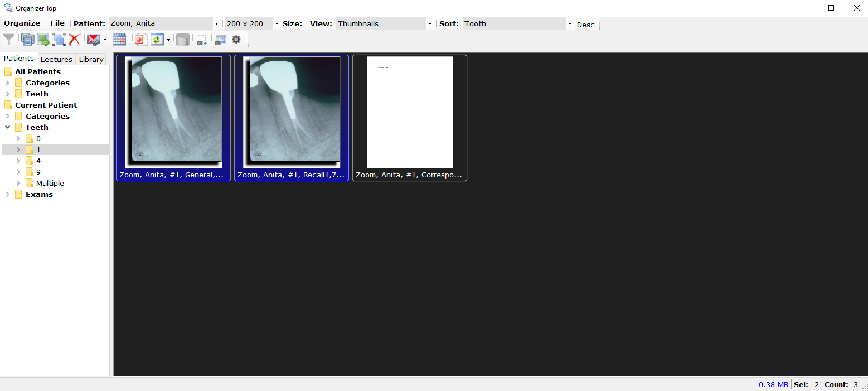Expand the Exams folder in tree
Viewport: 868px width, 391px height.
tap(7, 195)
